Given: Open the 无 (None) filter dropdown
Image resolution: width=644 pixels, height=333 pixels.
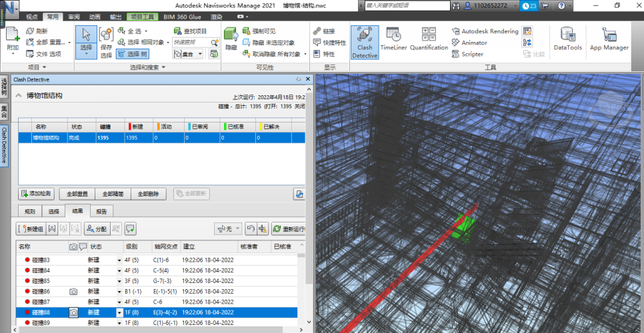Looking at the screenshot, I should click(228, 229).
